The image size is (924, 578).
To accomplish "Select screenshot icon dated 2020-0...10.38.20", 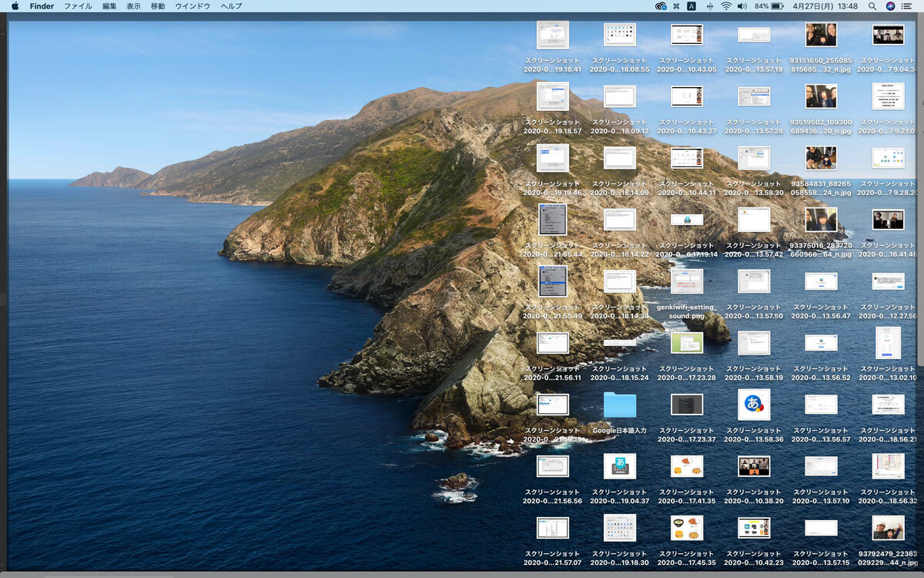I will pos(754,466).
